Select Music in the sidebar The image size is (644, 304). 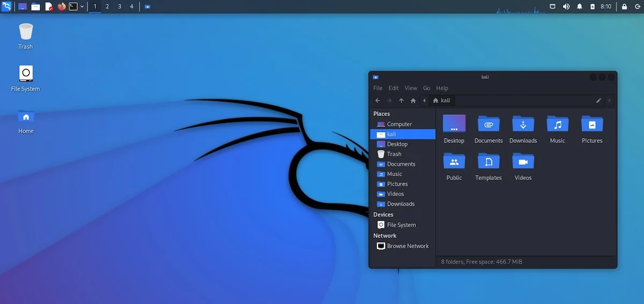coord(402,174)
